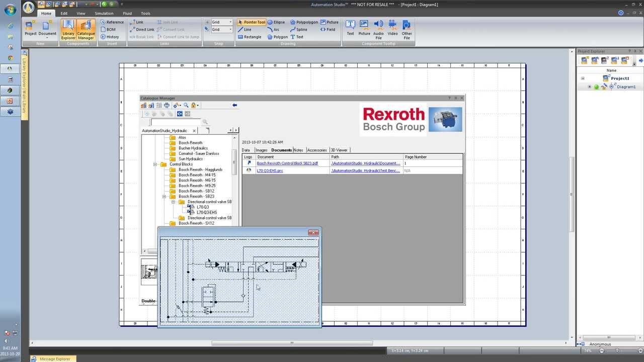The height and width of the screenshot is (362, 644).
Task: Activate the Pointer Tool
Action: coord(251,22)
